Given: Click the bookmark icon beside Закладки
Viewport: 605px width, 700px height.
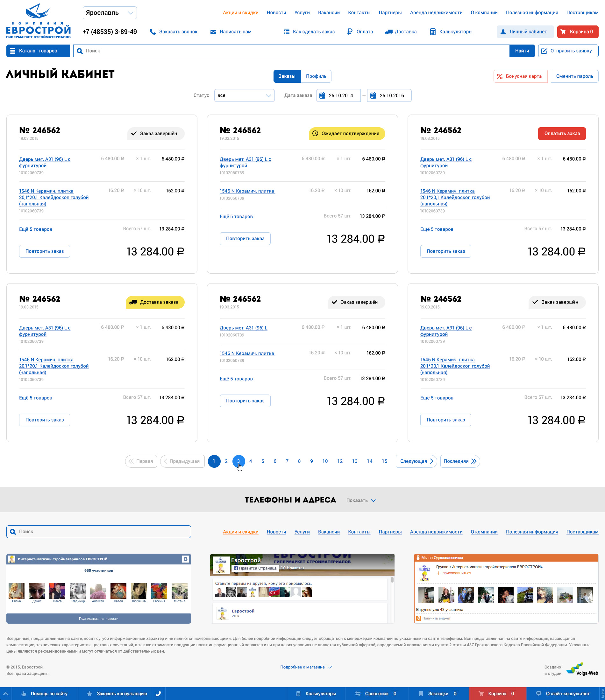Looking at the screenshot, I should [421, 694].
